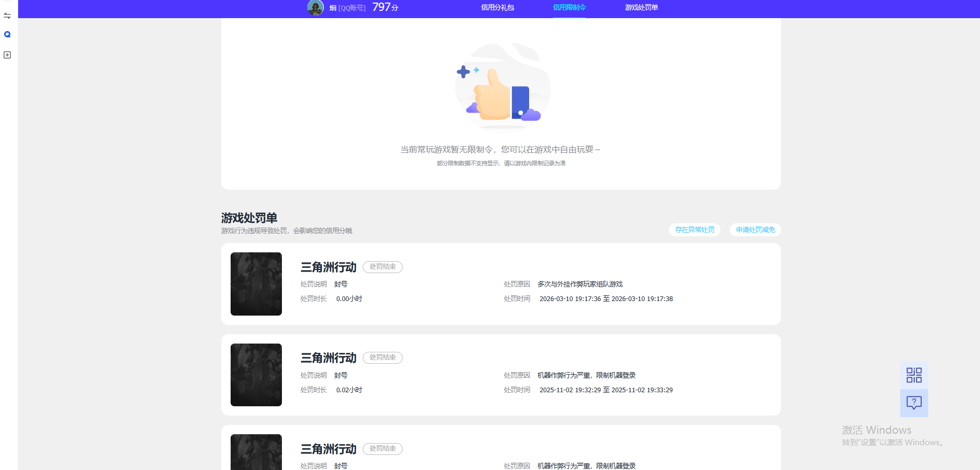Click the 游戏处罚单 section heading
The image size is (980, 470).
(x=249, y=218)
